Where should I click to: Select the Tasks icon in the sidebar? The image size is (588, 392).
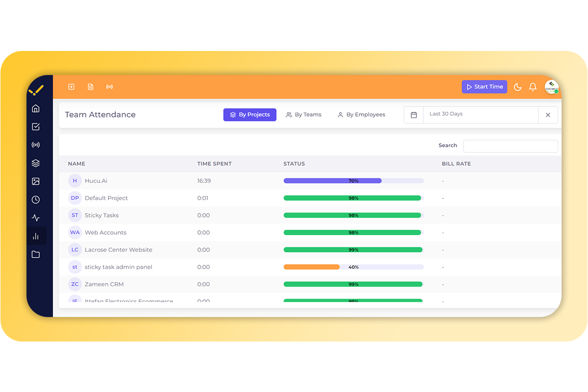click(x=35, y=126)
